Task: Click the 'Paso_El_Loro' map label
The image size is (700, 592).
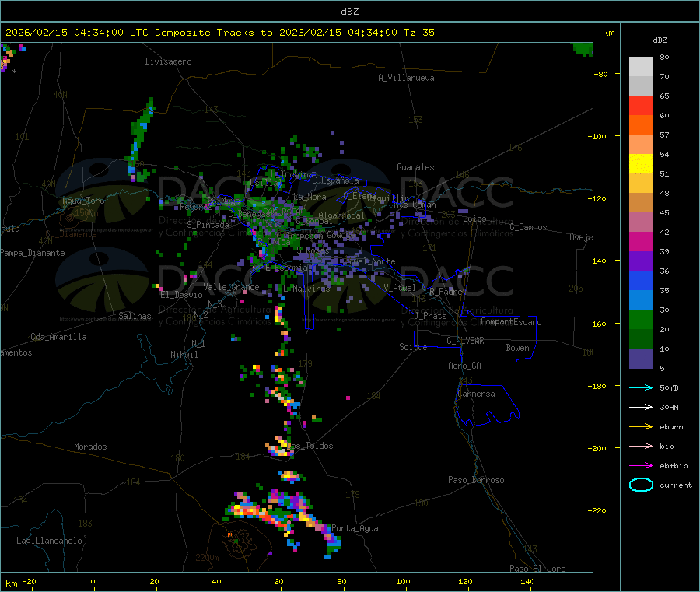Action: pyautogui.click(x=537, y=569)
